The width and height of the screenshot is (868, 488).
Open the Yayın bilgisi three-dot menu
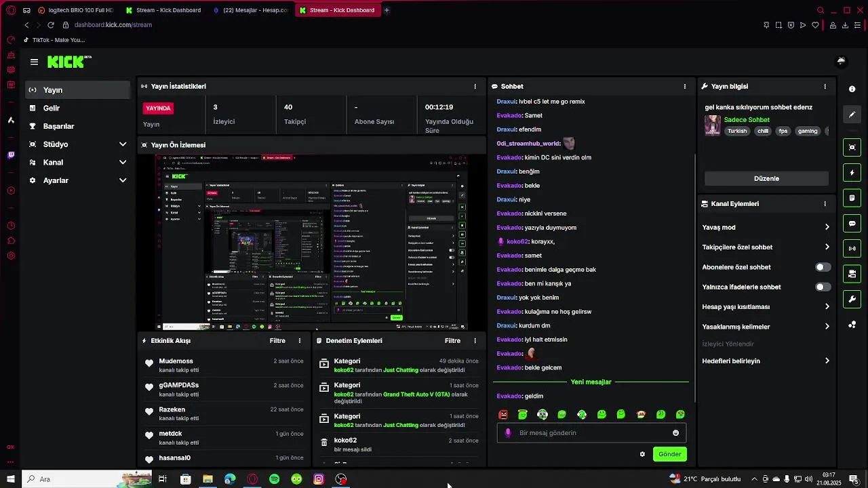[x=825, y=86]
